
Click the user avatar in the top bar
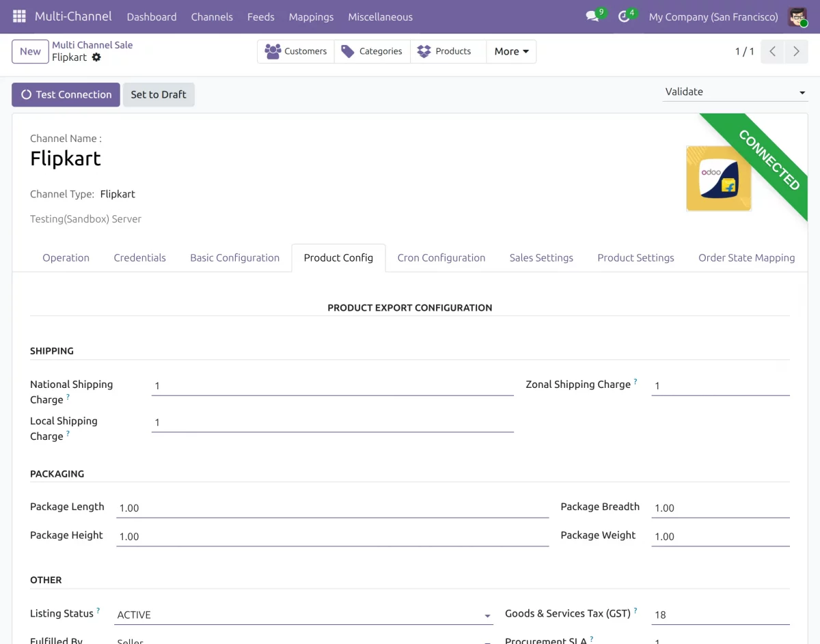click(x=797, y=16)
